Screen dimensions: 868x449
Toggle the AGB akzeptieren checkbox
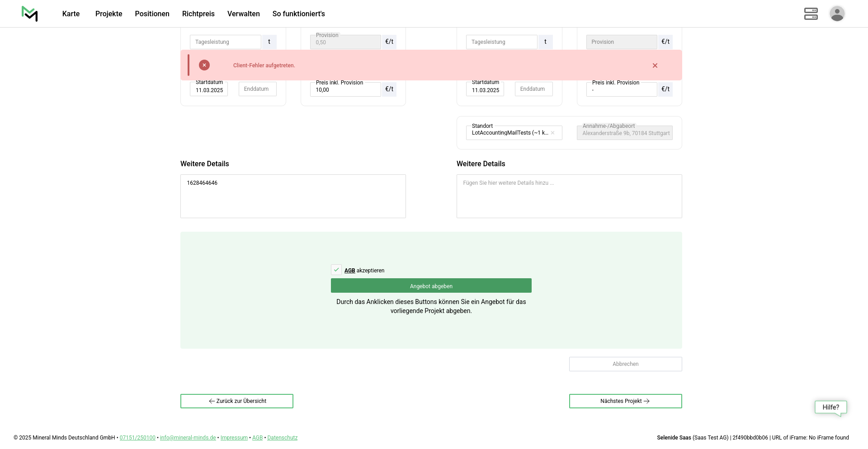point(336,270)
